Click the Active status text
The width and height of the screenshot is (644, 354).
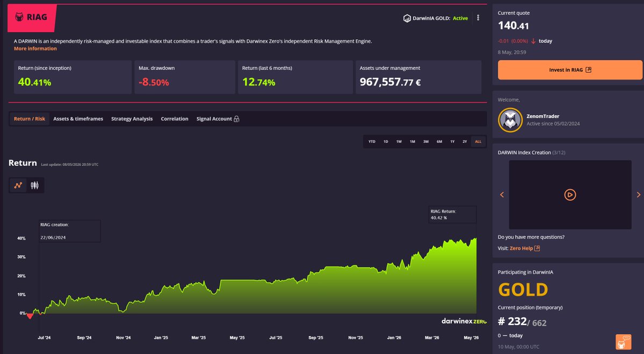click(460, 18)
